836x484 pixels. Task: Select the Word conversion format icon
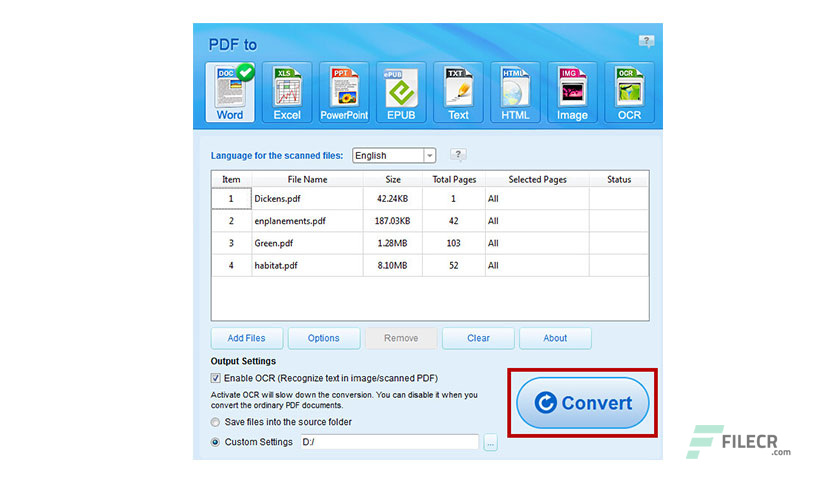(230, 92)
